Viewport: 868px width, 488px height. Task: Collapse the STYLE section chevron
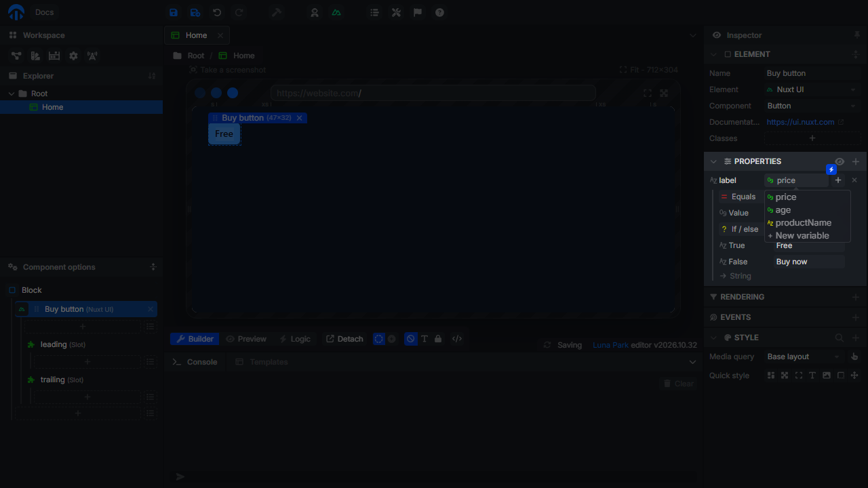click(x=713, y=338)
